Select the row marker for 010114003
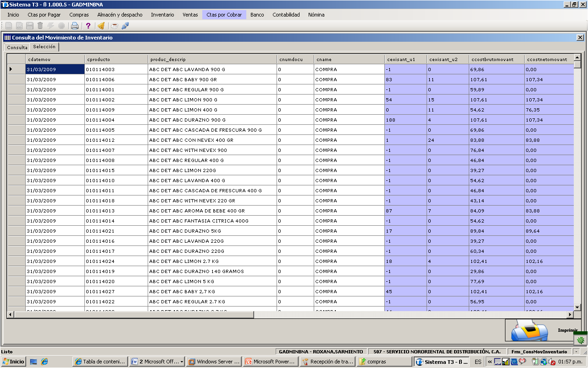 click(x=16, y=69)
